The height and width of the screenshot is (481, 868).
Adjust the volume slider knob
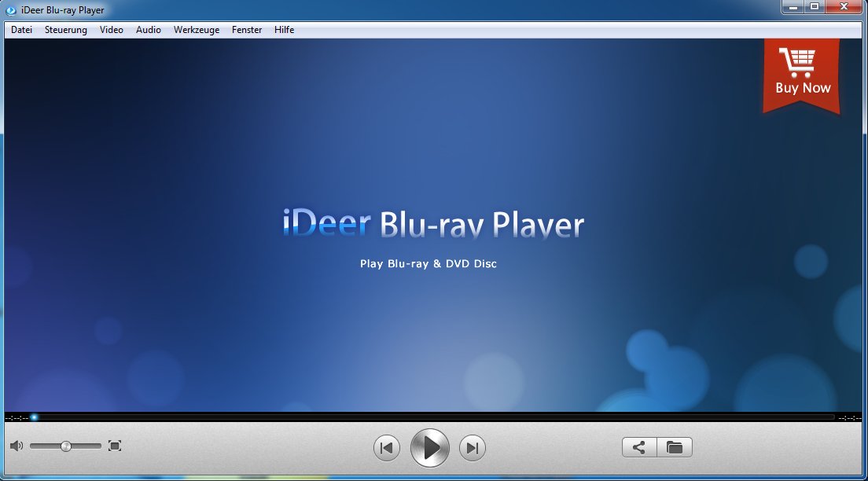(x=66, y=446)
